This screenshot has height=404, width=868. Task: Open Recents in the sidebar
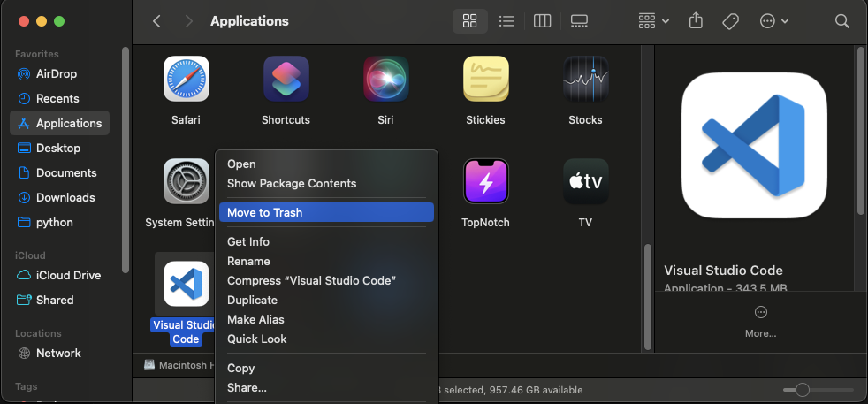point(60,98)
